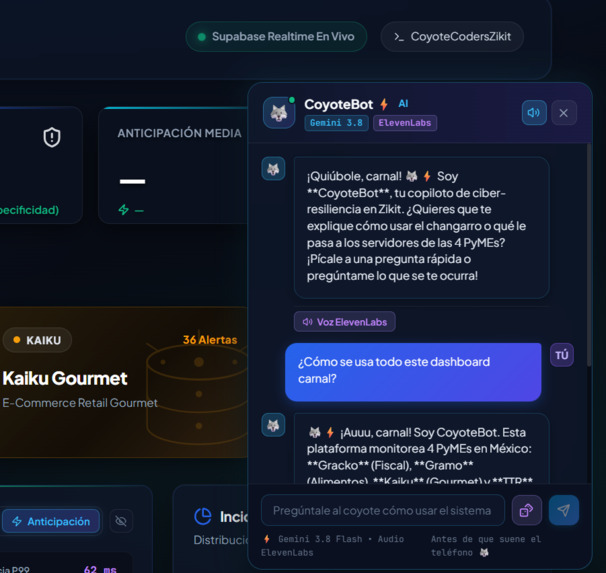Click the orange lightning icon in the chat footer
The width and height of the screenshot is (606, 573).
click(267, 539)
